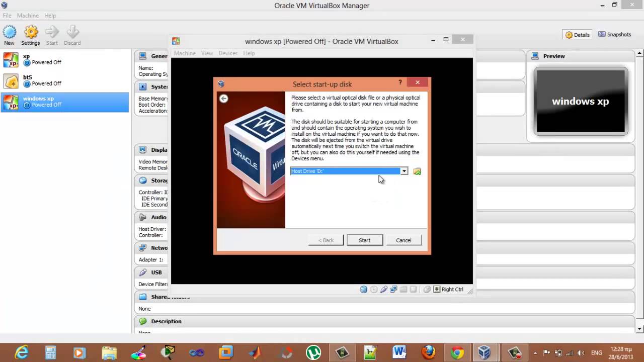
Task: Click the 'Device Filters' text under USB
Action: [x=153, y=284]
